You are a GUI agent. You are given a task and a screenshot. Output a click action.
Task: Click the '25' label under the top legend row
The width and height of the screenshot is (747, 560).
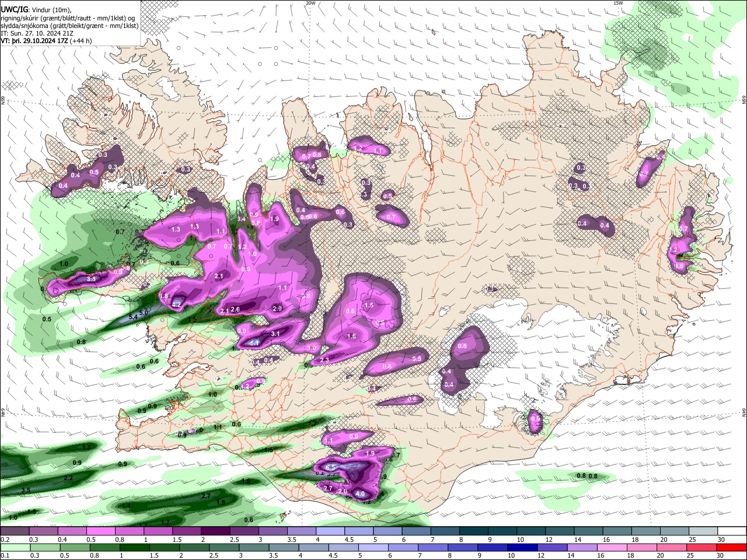[x=692, y=540]
